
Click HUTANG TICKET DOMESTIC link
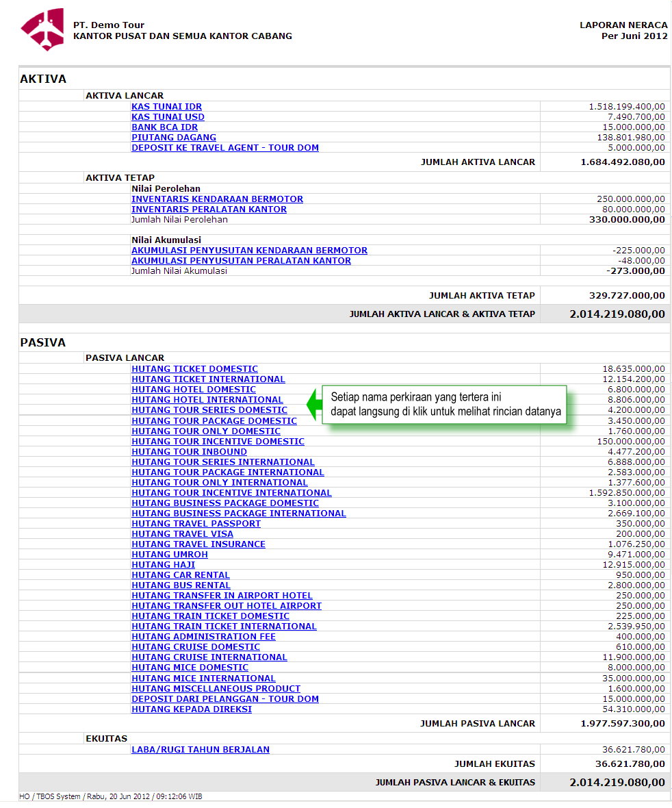click(x=194, y=369)
